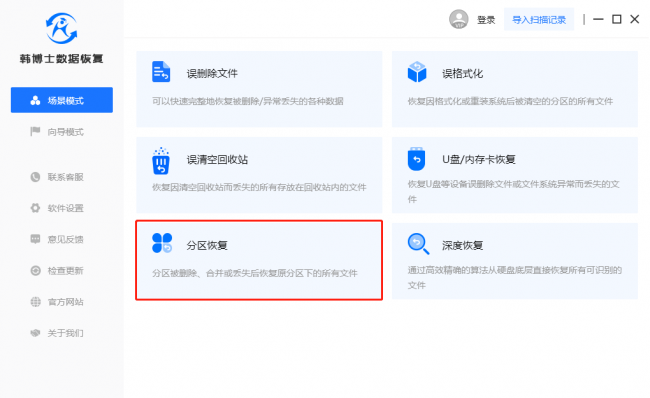This screenshot has height=398, width=650.
Task: Click description text under U盘/内存卡恢复
Action: pos(514,192)
